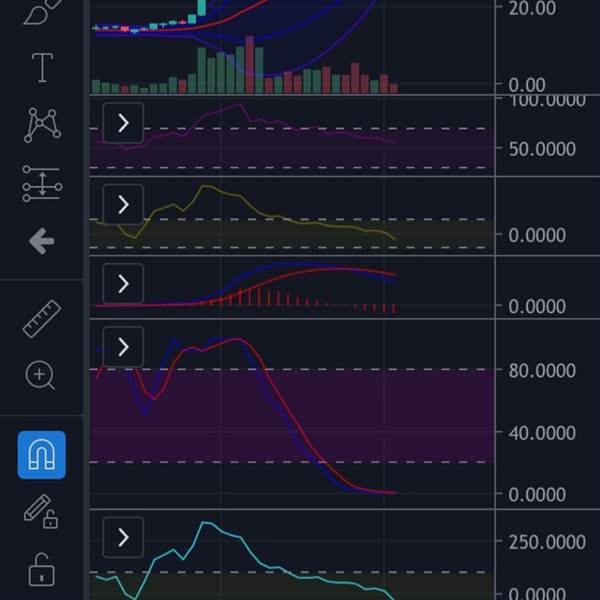Viewport: 600px width, 600px height.
Task: Expand the Stochastic pane legend
Action: click(123, 347)
